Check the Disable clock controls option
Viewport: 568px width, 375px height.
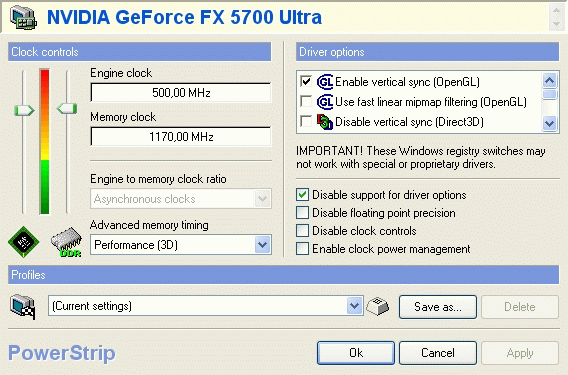302,231
